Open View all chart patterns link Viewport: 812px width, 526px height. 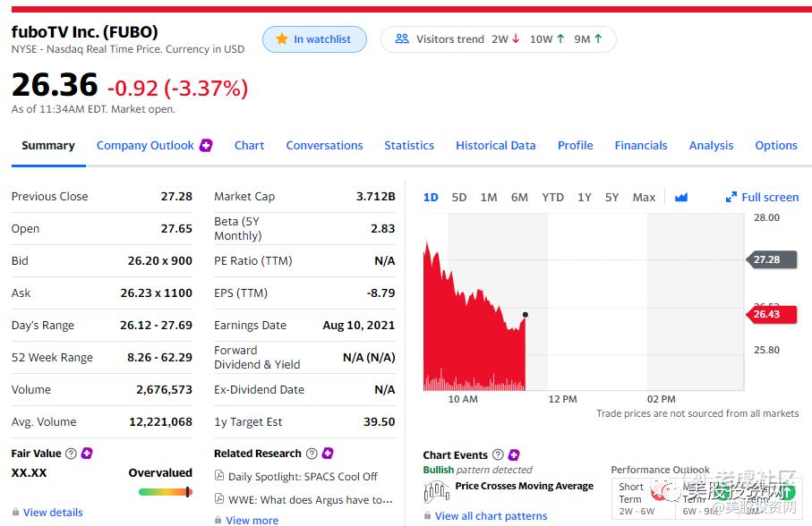click(491, 515)
